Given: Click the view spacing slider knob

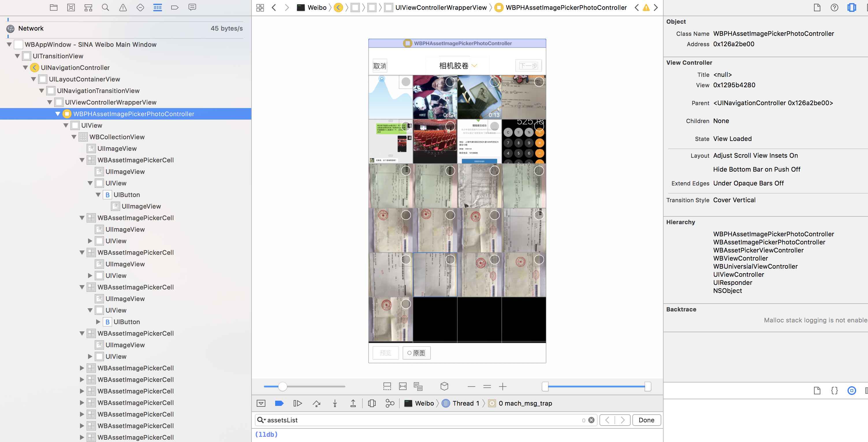Looking at the screenshot, I should tap(282, 386).
